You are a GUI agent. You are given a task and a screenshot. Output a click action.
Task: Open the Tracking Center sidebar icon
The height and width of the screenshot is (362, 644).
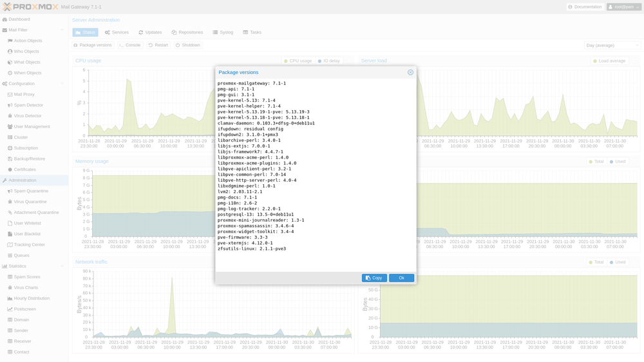[10, 245]
